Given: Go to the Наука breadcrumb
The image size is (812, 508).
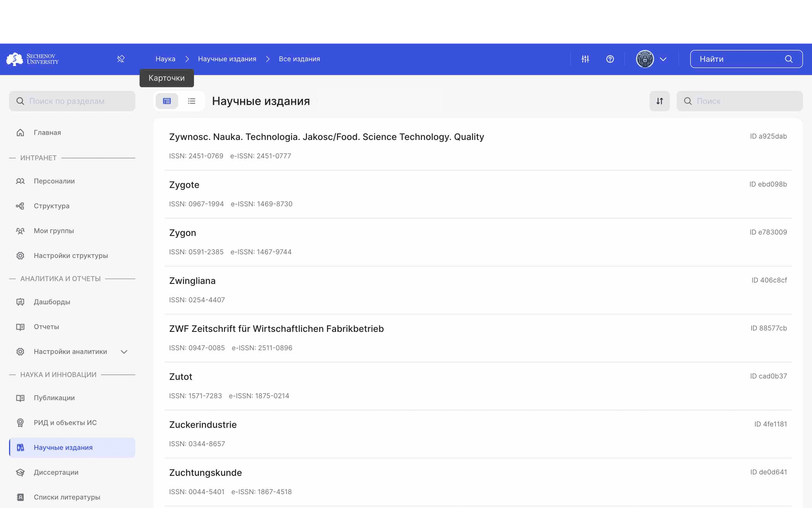Looking at the screenshot, I should point(166,59).
